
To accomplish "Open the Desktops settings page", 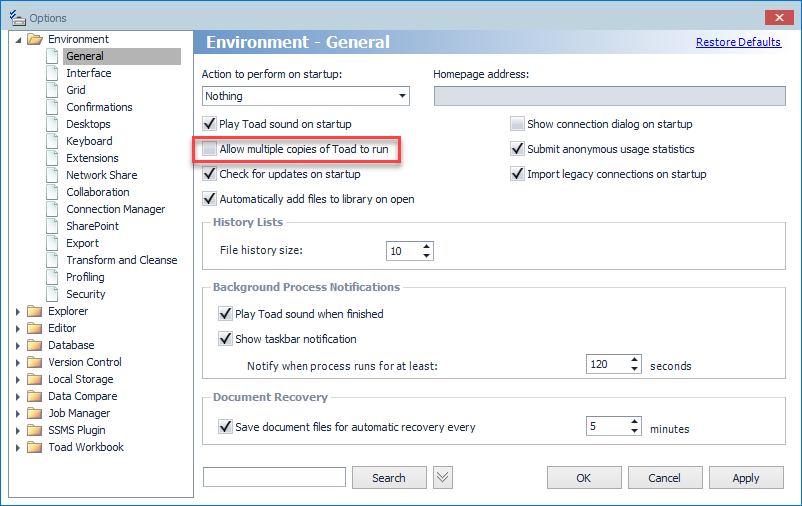I will click(x=88, y=124).
